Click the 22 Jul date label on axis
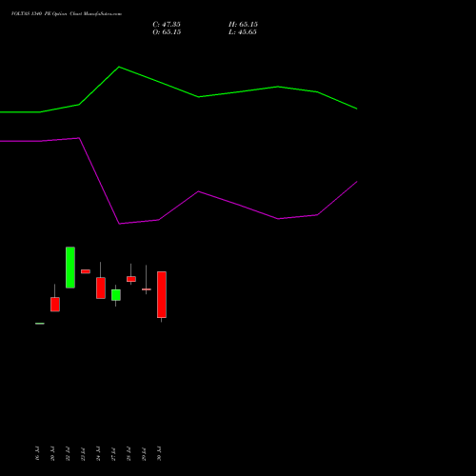476x476 pixels. (68, 453)
